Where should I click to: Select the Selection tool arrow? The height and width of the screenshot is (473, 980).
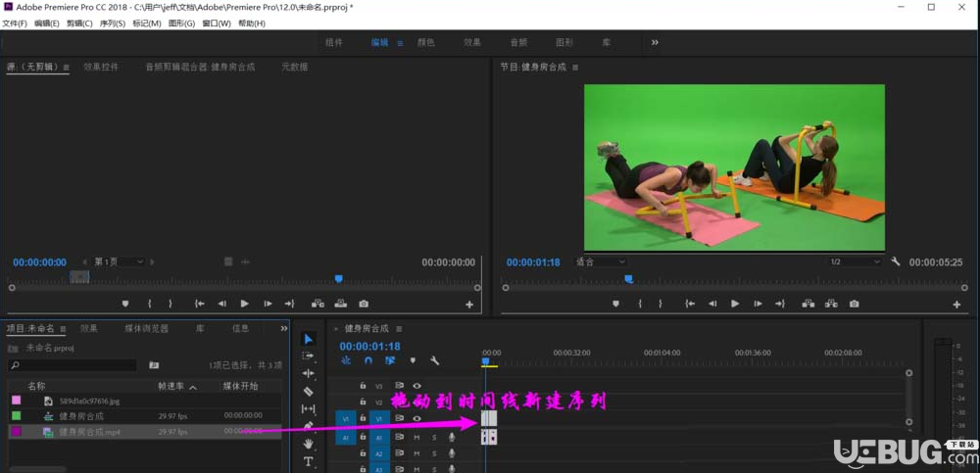pos(308,339)
